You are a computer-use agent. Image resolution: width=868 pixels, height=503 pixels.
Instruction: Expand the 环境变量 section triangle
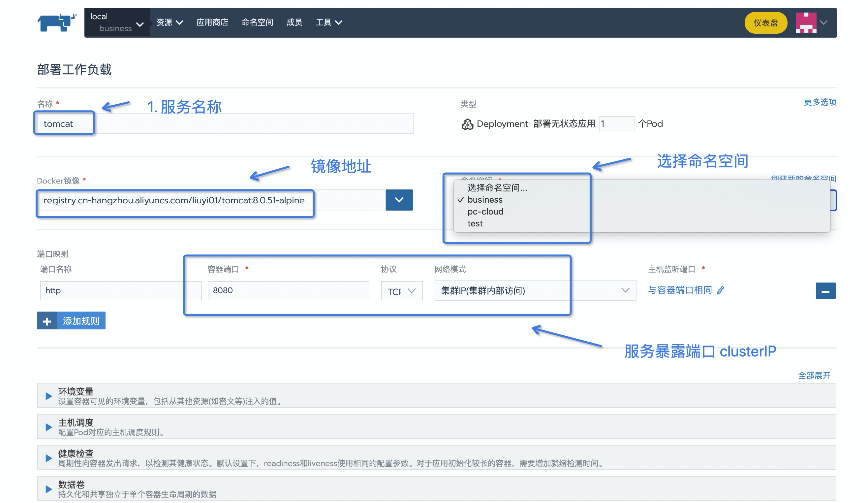point(49,396)
